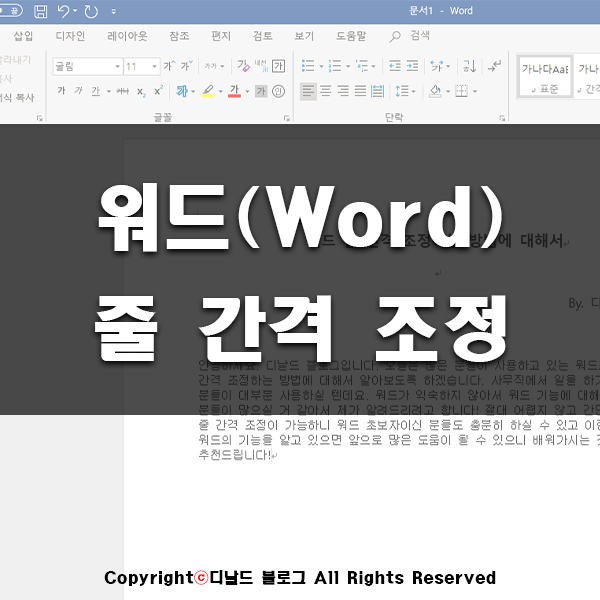Viewport: 600px width, 600px height.
Task: Open the 보기 ribbon tab
Action: pyautogui.click(x=304, y=36)
